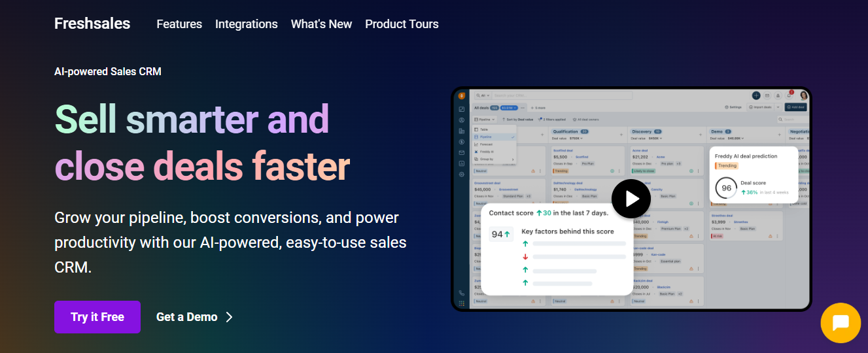868x353 pixels.
Task: Click the dollar deals icon in CRM sidebar
Action: (x=462, y=142)
